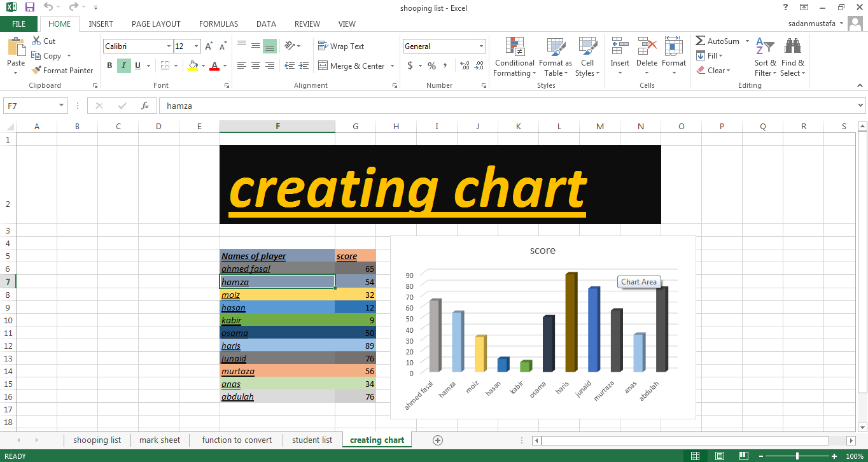Apply percent style to selection
This screenshot has width=868, height=462.
click(431, 66)
